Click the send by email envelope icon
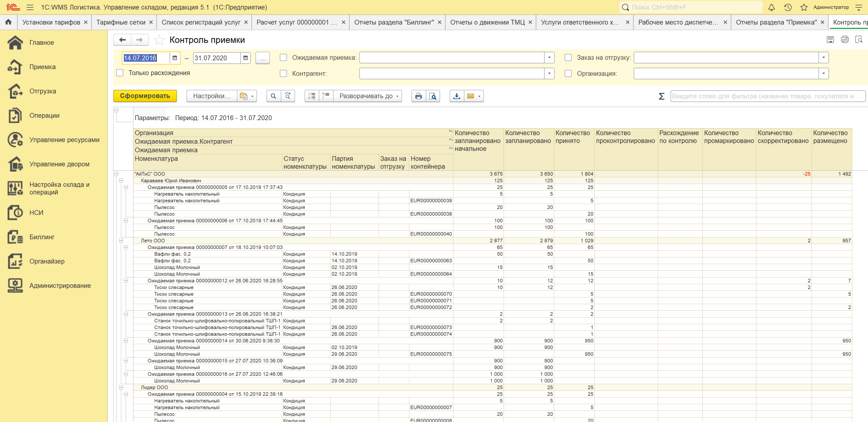 470,96
